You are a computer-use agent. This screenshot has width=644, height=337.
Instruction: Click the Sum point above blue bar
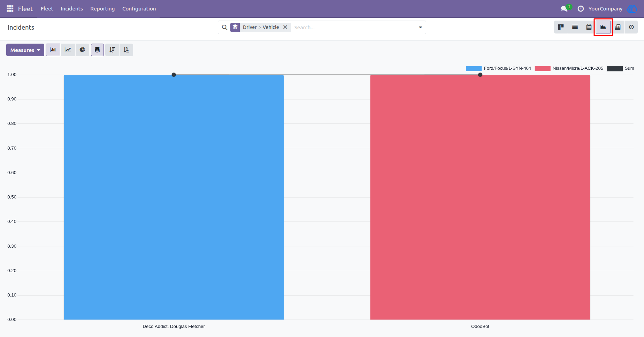[174, 75]
